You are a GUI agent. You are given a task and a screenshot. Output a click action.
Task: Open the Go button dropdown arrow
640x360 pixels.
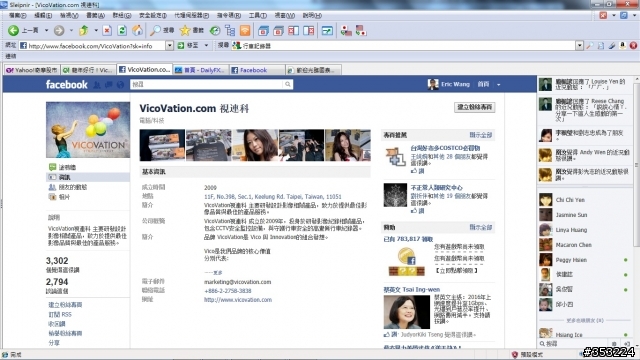click(206, 46)
